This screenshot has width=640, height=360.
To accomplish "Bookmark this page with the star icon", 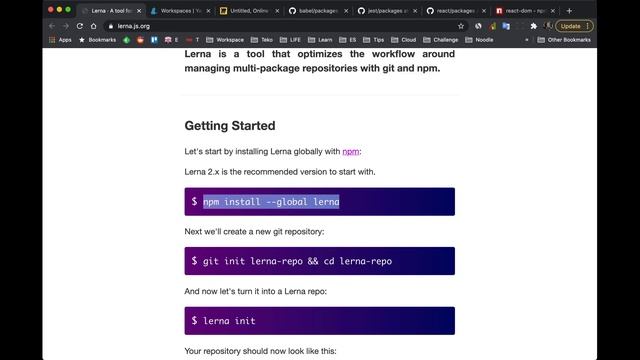I will click(x=461, y=26).
